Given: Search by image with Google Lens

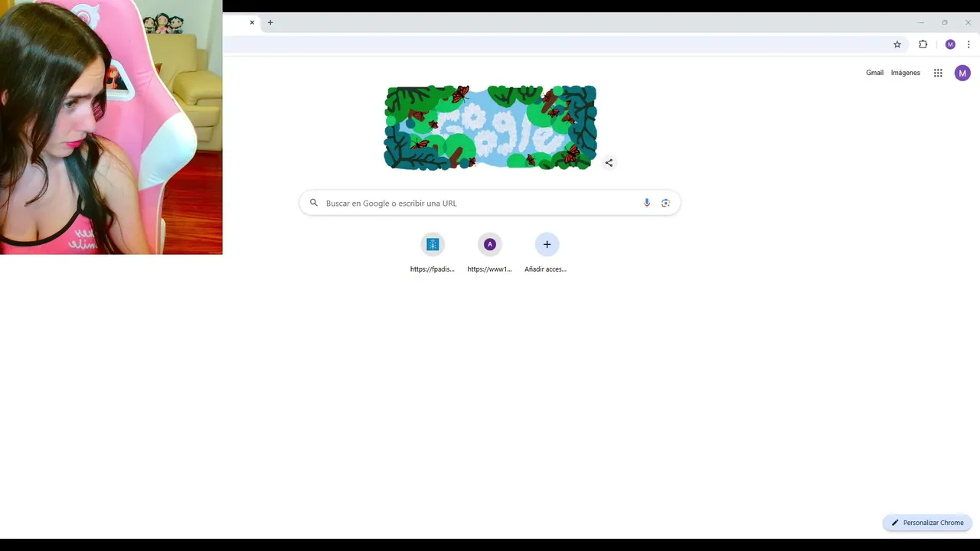Looking at the screenshot, I should (665, 203).
